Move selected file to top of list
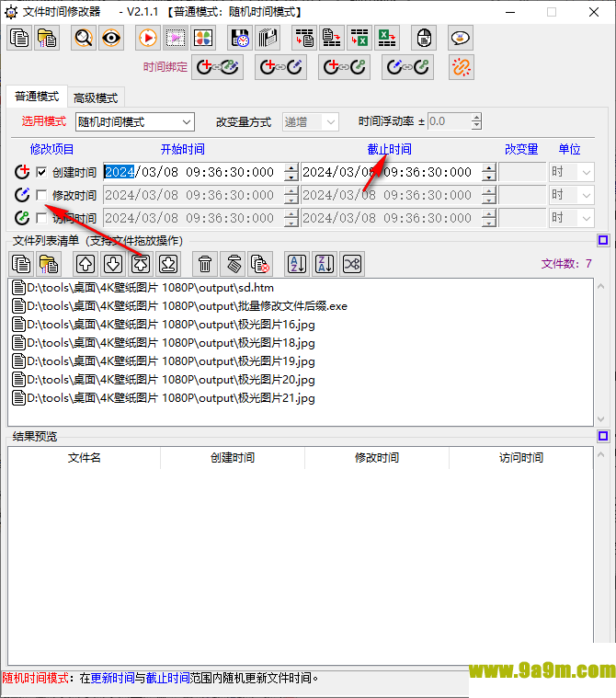This screenshot has width=616, height=698. [x=141, y=264]
